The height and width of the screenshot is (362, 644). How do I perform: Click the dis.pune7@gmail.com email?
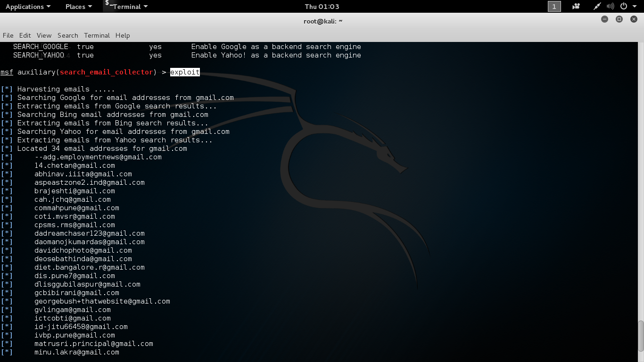click(74, 276)
